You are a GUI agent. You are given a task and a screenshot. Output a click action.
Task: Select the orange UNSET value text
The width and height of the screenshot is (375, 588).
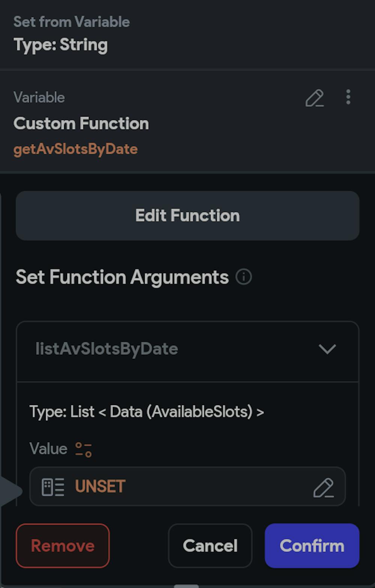pyautogui.click(x=100, y=487)
